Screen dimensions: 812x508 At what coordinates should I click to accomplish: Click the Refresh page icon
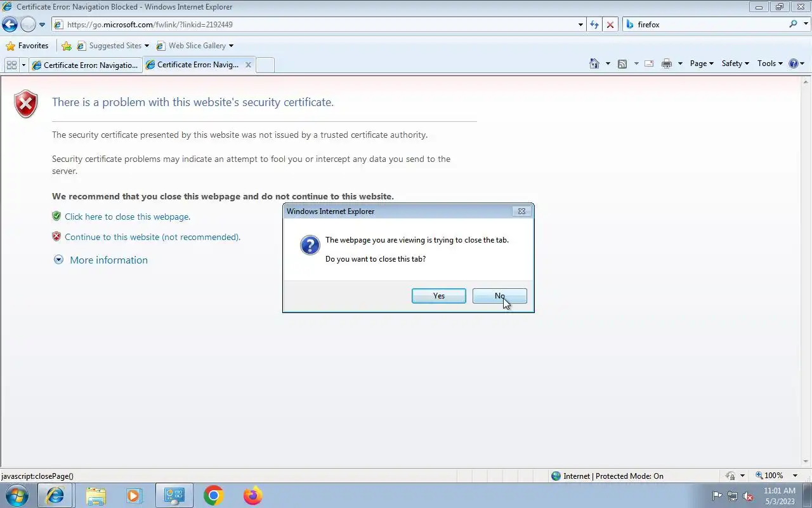coord(594,25)
